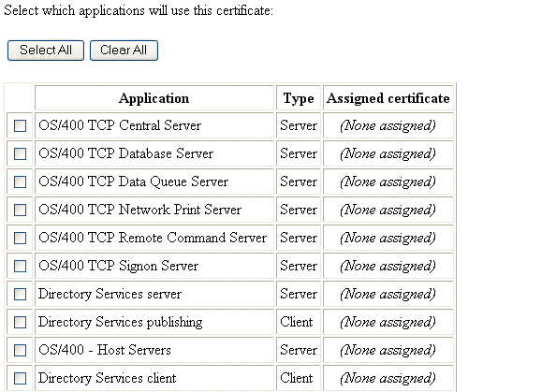Enable the OS/400 TCP Data Queue Server checkbox

pyautogui.click(x=20, y=181)
